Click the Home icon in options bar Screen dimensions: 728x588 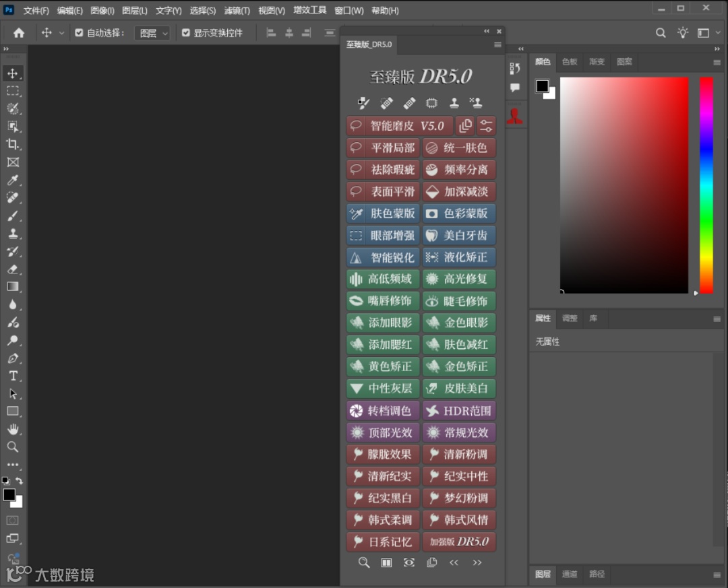click(19, 32)
